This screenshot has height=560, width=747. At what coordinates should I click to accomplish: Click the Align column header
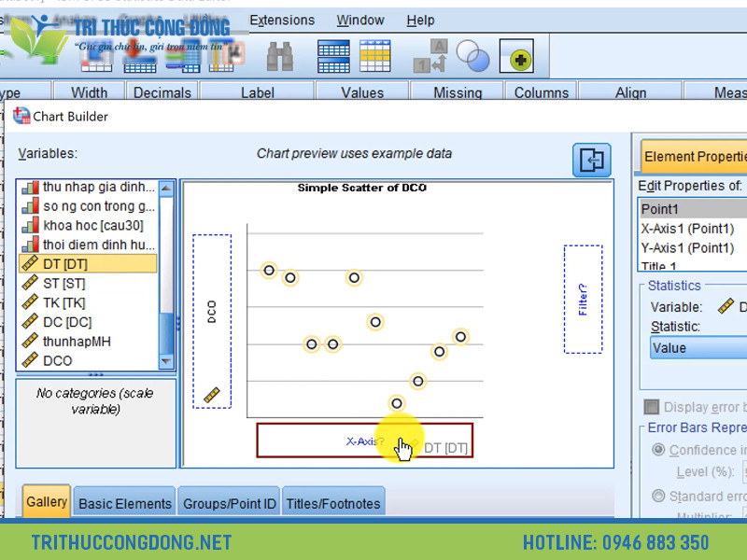pyautogui.click(x=631, y=91)
